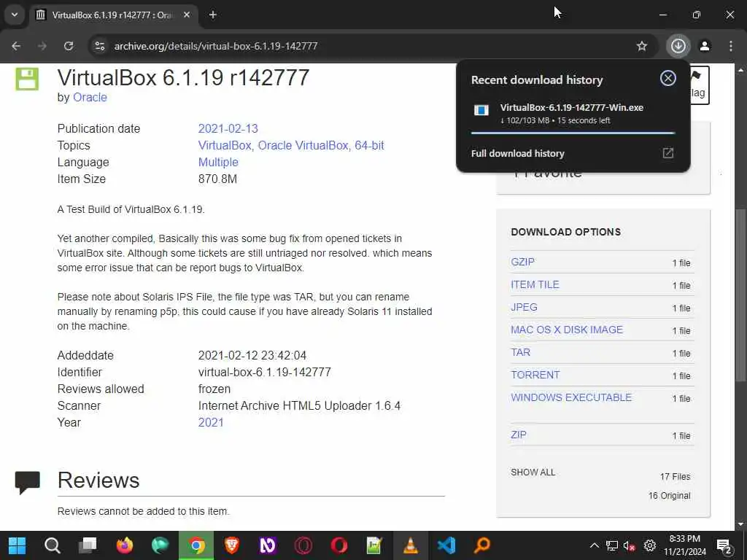Open the Oracle creator link
The width and height of the screenshot is (747, 560).
(x=90, y=97)
